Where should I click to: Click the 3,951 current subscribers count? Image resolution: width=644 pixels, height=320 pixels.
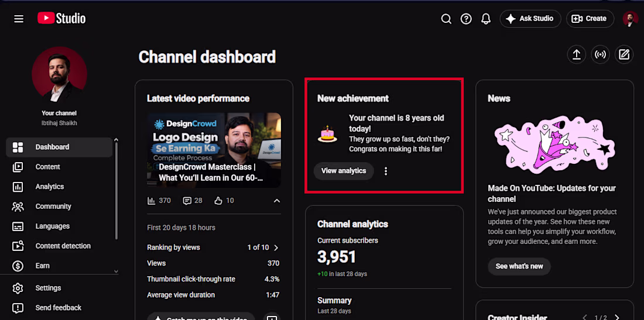337,257
